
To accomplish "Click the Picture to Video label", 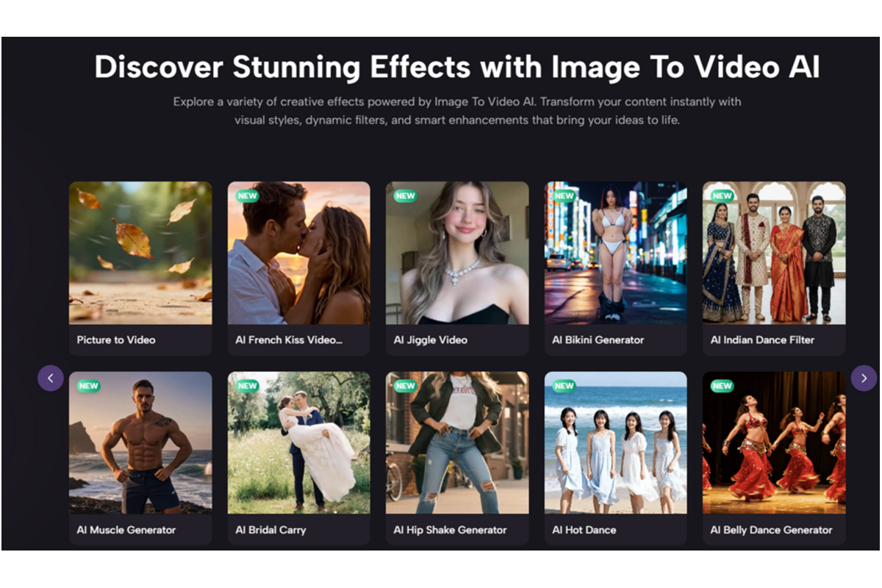I will pyautogui.click(x=116, y=340).
